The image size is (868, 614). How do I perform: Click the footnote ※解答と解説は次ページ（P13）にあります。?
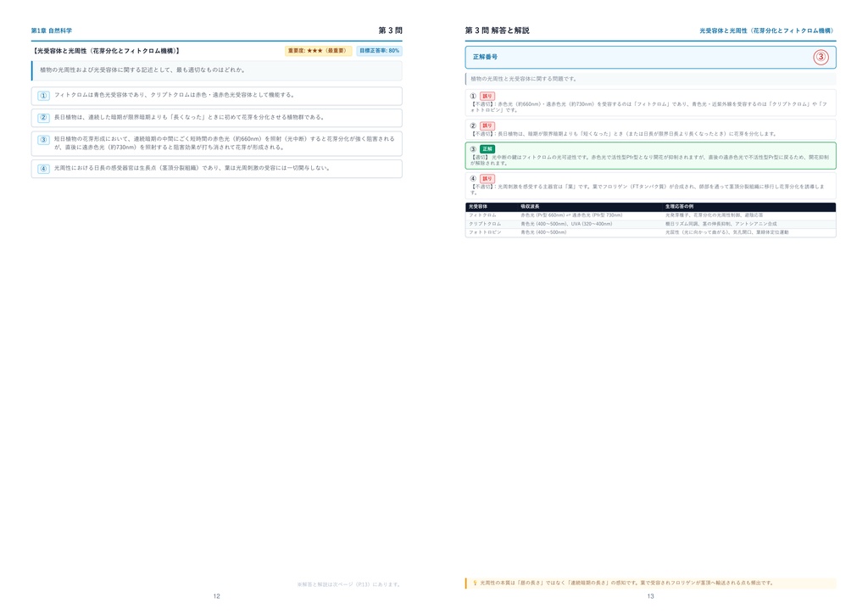(348, 584)
